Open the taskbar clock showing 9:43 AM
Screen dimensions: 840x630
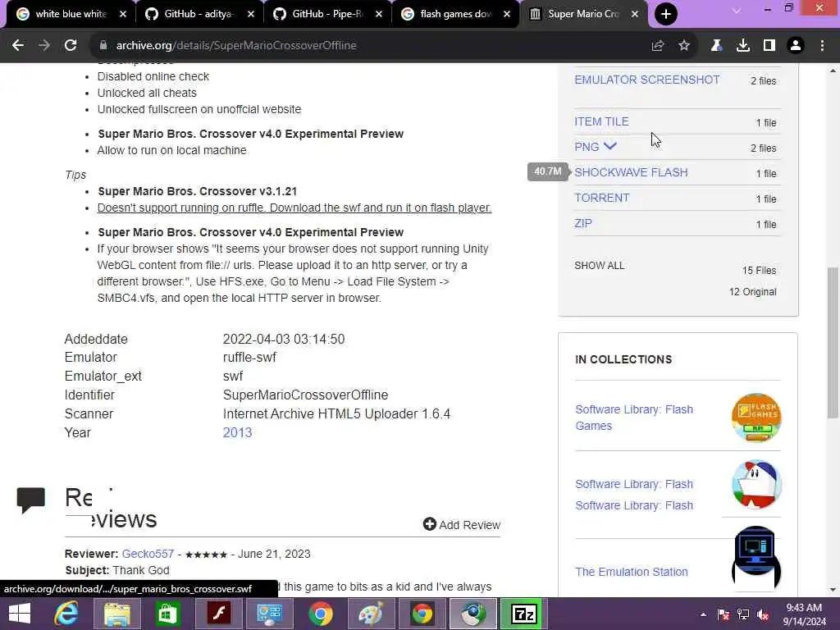click(804, 614)
